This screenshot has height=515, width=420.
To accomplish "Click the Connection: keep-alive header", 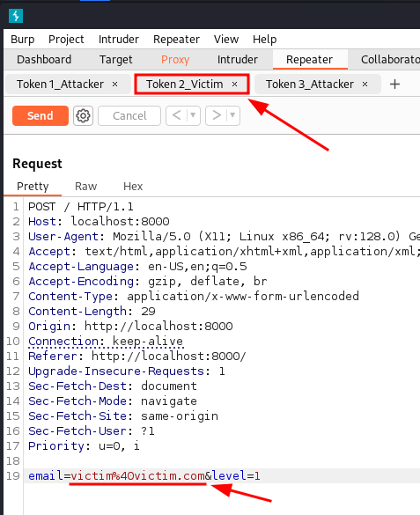I will [106, 342].
